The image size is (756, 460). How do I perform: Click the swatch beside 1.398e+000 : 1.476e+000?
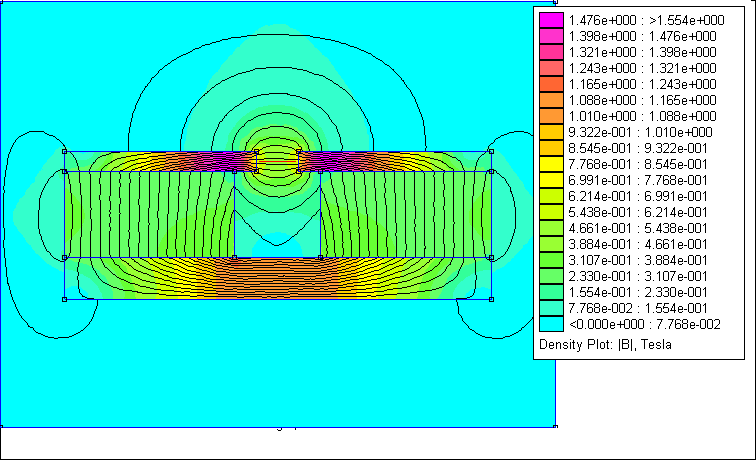click(x=551, y=36)
